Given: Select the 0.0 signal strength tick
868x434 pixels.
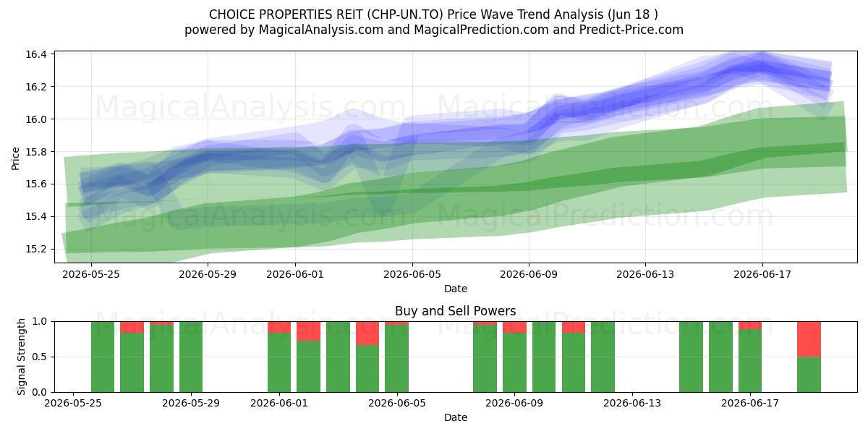Looking at the screenshot, I should click(41, 392).
